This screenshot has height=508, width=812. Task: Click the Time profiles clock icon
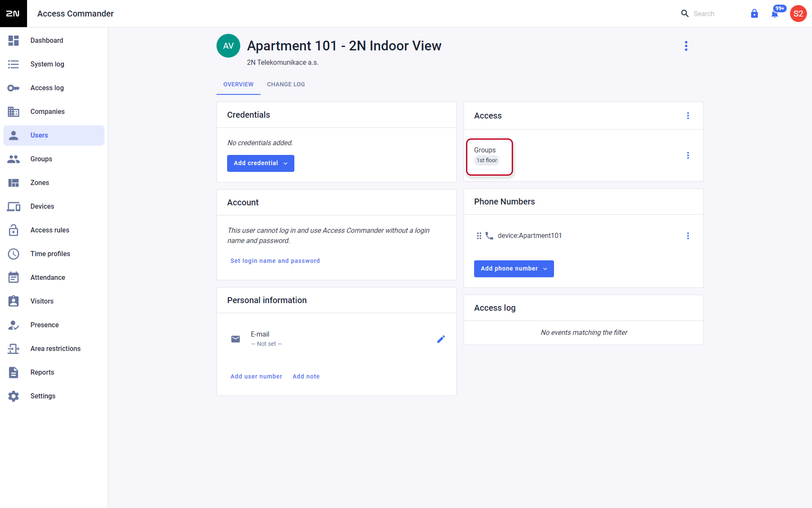[x=13, y=254]
